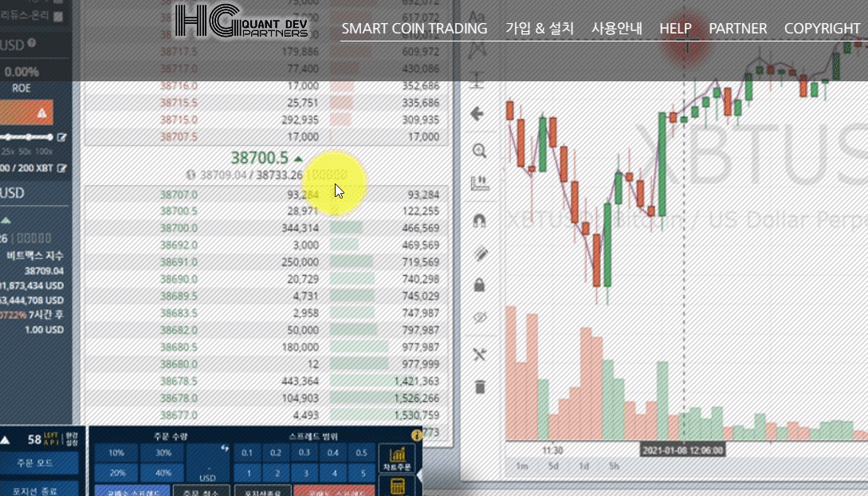Viewport: 868px width, 496px height.
Task: Click ask price 38715.0 row
Action: coord(265,120)
